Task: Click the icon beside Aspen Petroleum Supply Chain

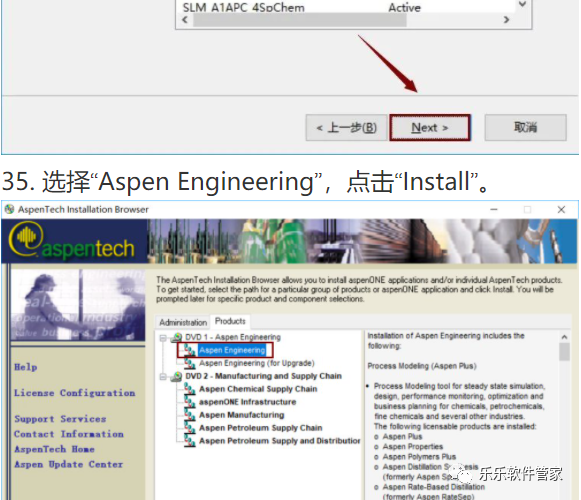Action: coord(190,428)
